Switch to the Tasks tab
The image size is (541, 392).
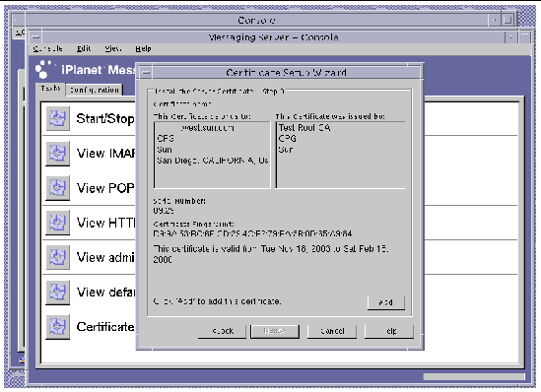pyautogui.click(x=50, y=89)
